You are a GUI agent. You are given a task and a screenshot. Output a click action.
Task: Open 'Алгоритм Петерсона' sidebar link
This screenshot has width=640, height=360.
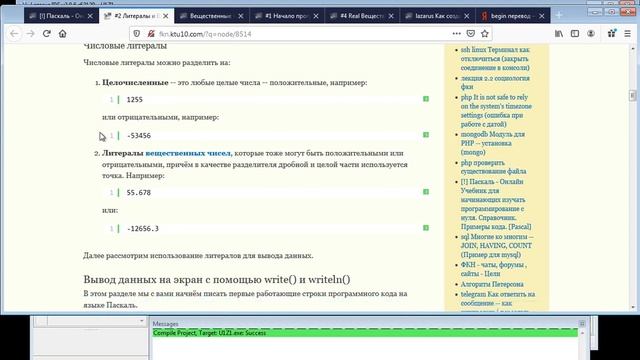pos(492,284)
